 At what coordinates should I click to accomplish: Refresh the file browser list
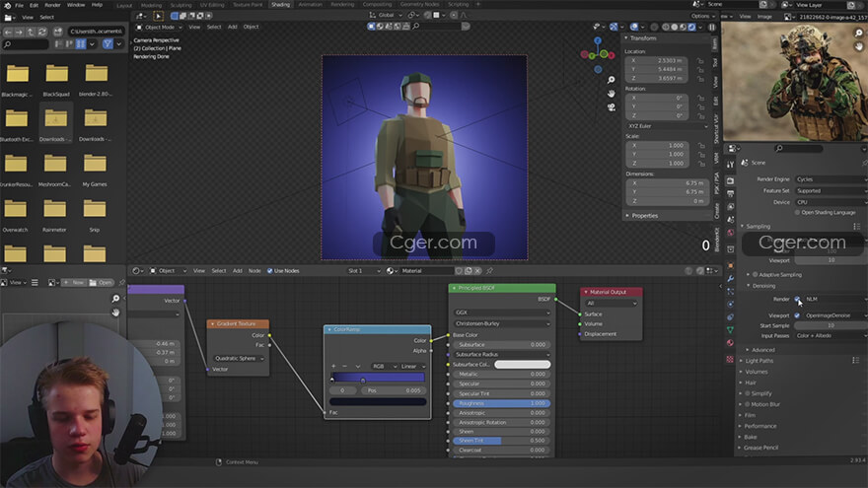tap(42, 32)
